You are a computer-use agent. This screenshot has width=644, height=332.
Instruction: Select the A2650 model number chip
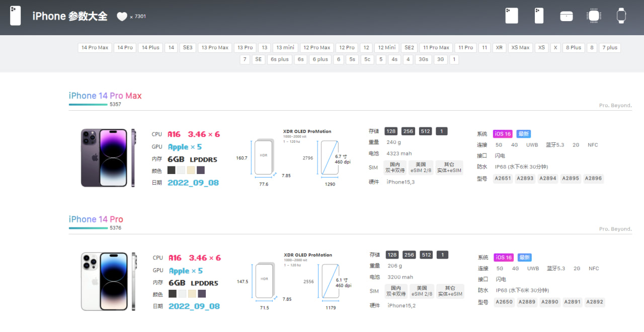[504, 302]
